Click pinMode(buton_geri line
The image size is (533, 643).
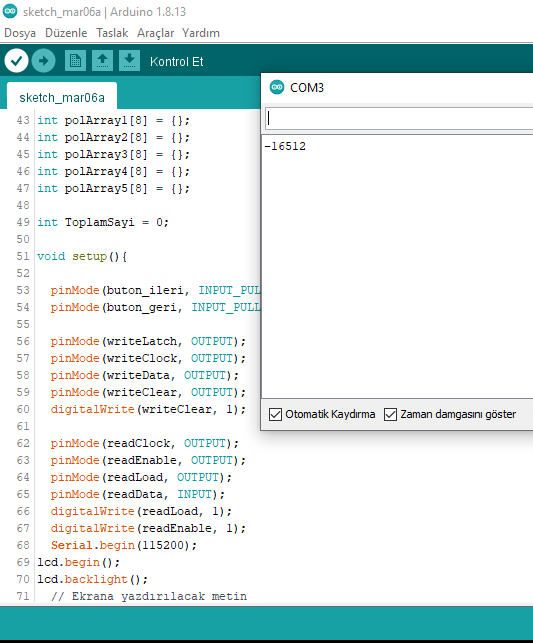(x=155, y=308)
